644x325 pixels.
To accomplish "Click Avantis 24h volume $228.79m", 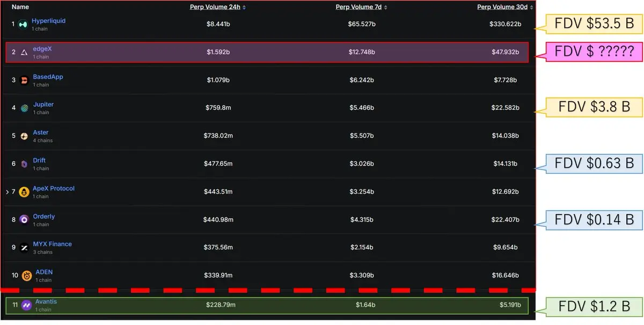I will [x=221, y=305].
